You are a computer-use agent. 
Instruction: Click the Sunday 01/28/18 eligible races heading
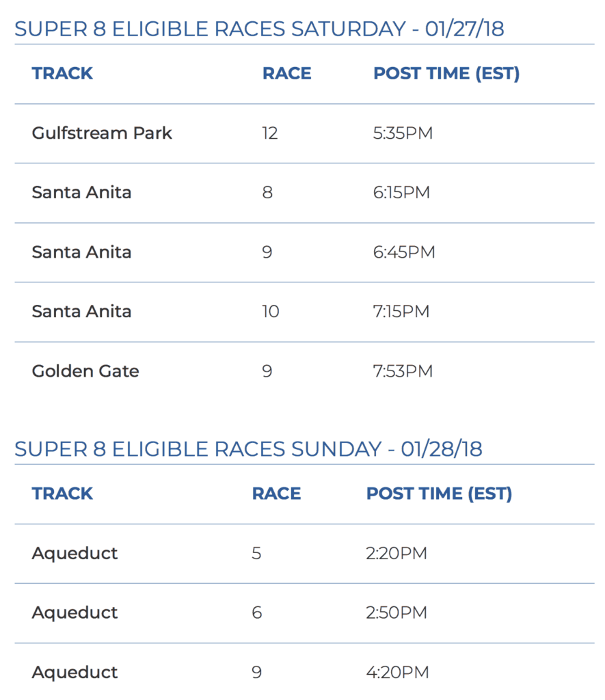coord(248,449)
